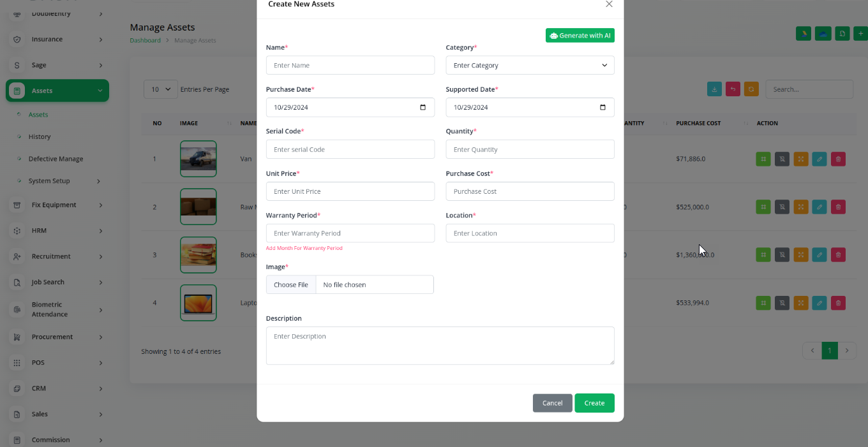Click the Create button
Viewport: 868px width, 447px height.
click(594, 403)
